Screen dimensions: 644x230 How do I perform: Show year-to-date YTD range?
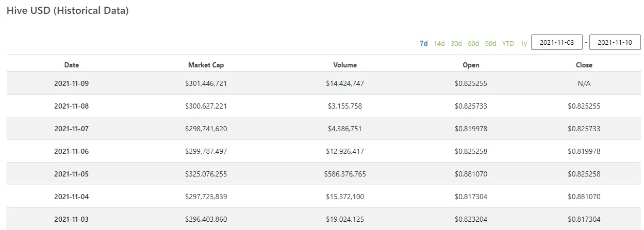(508, 43)
